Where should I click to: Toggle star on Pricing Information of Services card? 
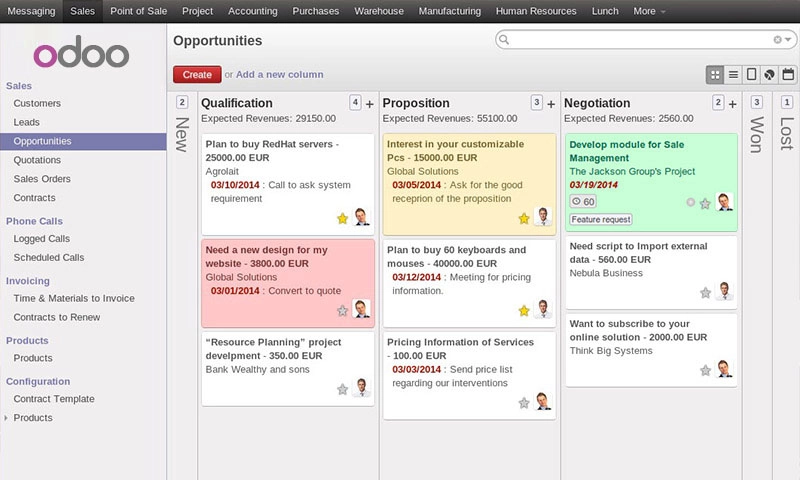click(x=524, y=403)
